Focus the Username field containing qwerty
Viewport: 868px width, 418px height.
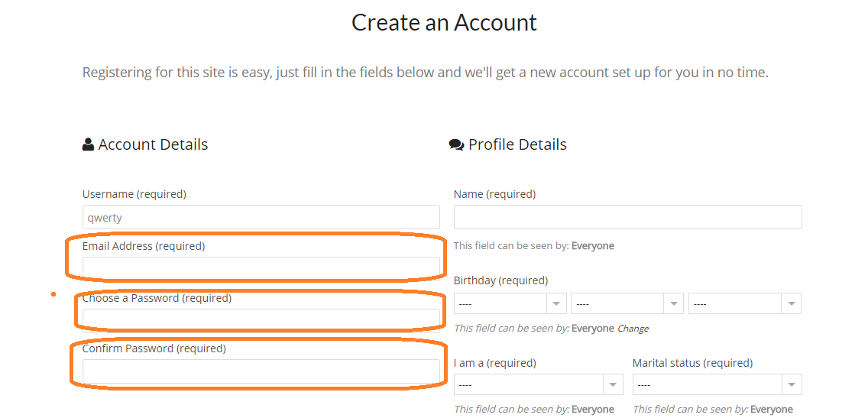[x=261, y=217]
